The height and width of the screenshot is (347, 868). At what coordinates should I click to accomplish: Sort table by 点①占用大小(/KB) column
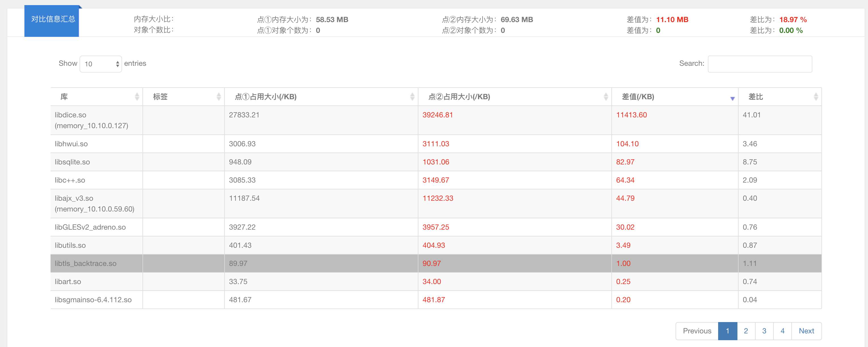pyautogui.click(x=412, y=97)
